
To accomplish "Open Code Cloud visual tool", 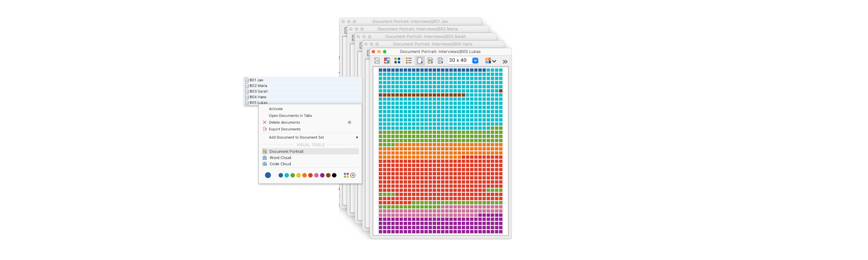I will click(280, 164).
